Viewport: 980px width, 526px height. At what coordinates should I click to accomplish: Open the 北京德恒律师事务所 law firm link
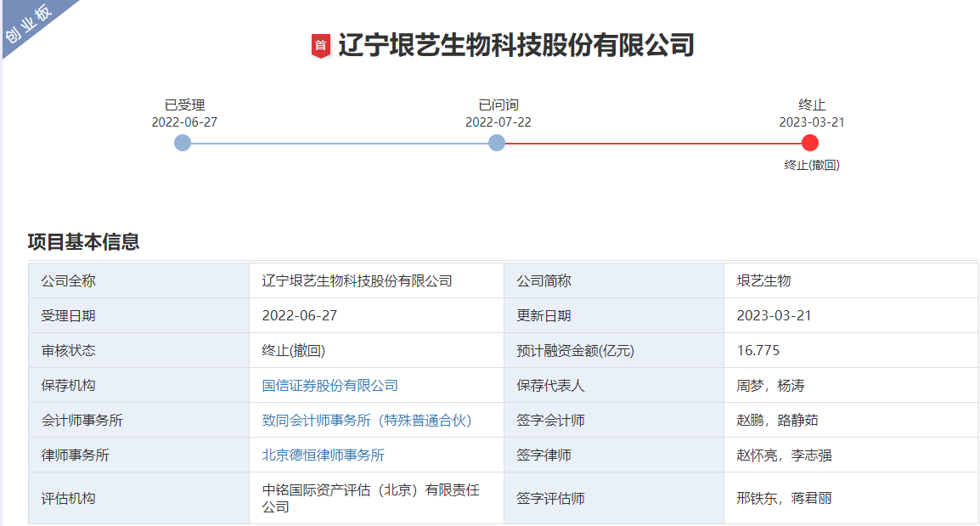pos(323,455)
